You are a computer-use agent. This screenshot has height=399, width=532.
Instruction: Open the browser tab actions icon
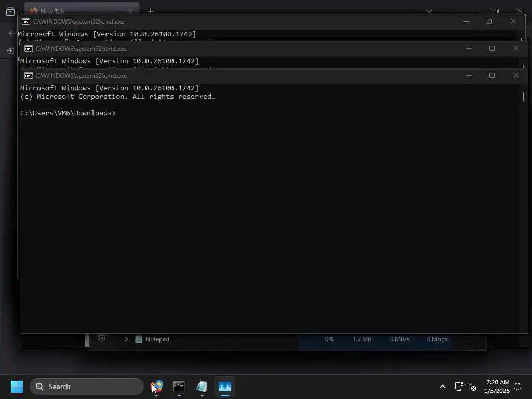pyautogui.click(x=10, y=11)
